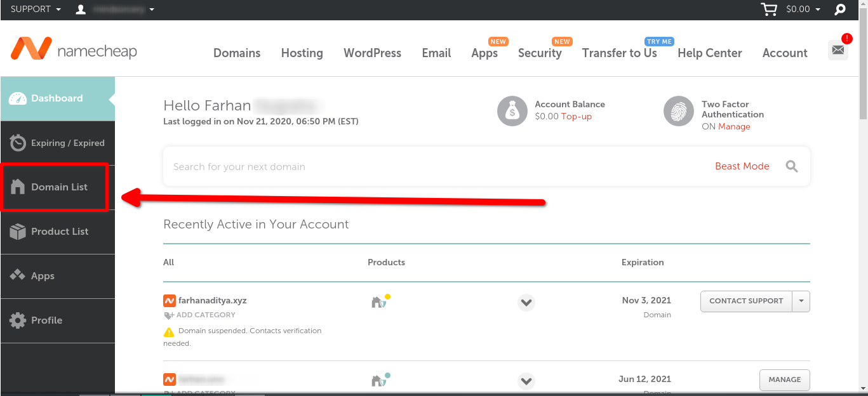Click the warning icon on the suspended domain
This screenshot has height=396, width=868.
170,330
